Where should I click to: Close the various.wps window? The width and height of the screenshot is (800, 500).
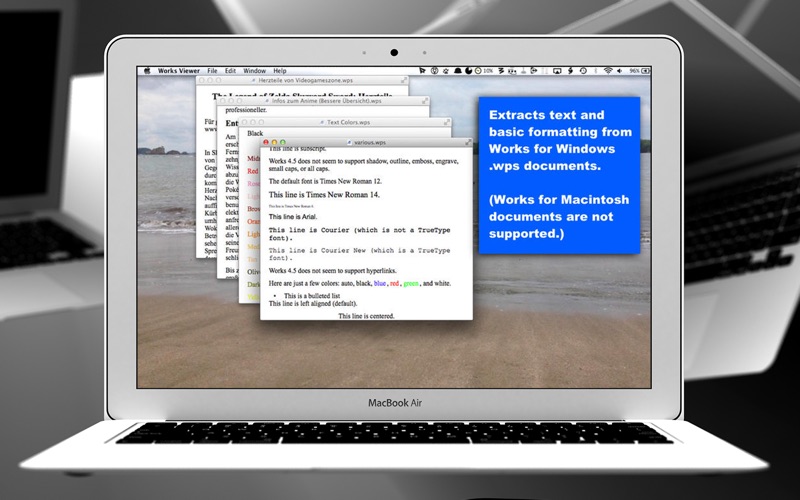click(x=266, y=142)
